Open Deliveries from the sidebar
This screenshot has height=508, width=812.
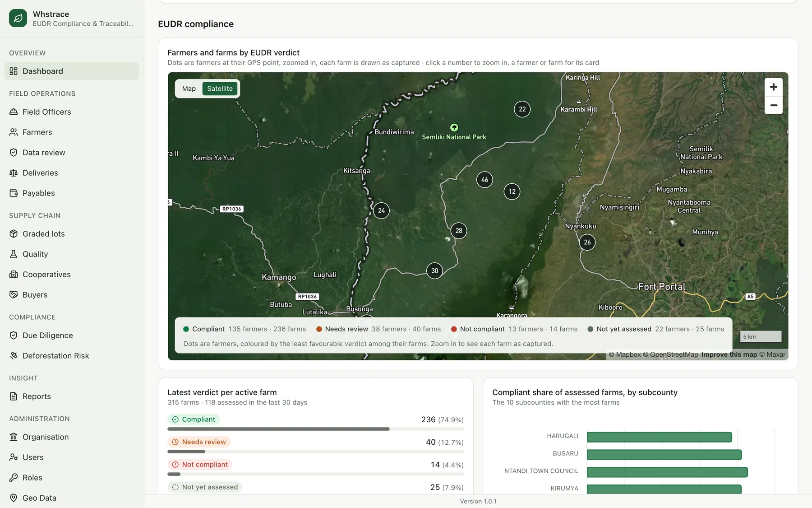click(x=72, y=173)
